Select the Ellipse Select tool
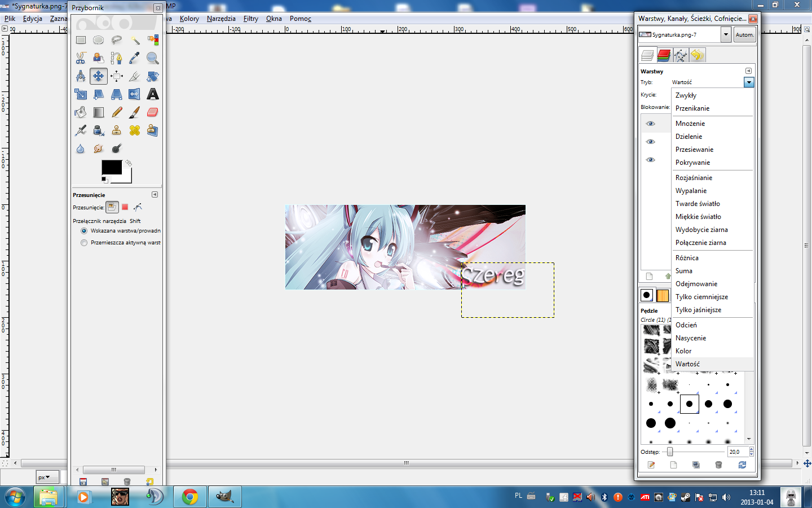Viewport: 812px width, 508px height. coord(99,40)
